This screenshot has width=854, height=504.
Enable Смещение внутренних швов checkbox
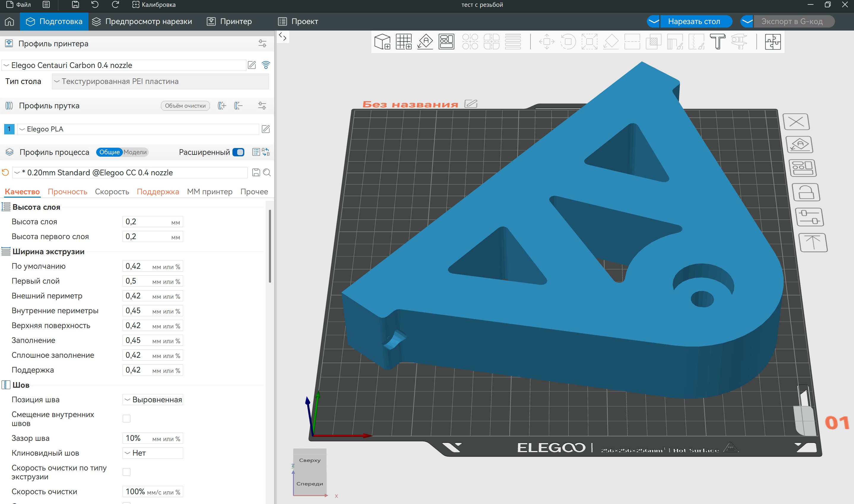pos(126,419)
